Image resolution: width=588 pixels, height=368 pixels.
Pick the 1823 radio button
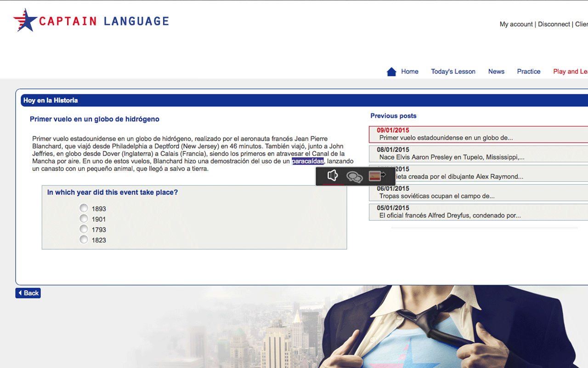click(84, 240)
